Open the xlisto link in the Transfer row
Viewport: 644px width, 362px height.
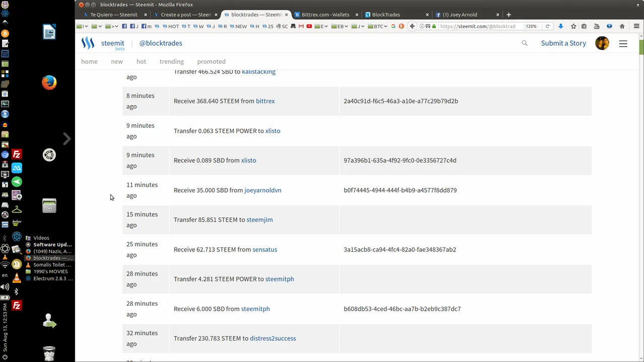pos(273,131)
